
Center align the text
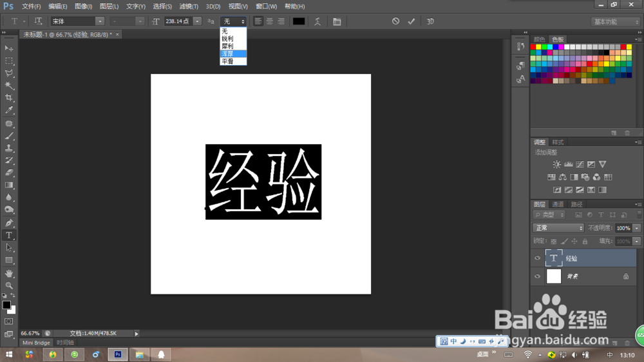269,21
